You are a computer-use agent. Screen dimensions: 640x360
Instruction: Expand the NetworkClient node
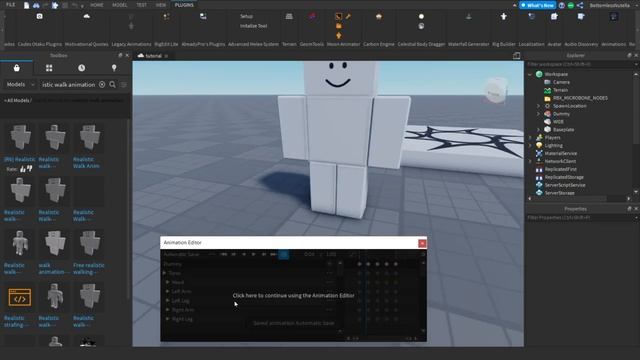530,161
